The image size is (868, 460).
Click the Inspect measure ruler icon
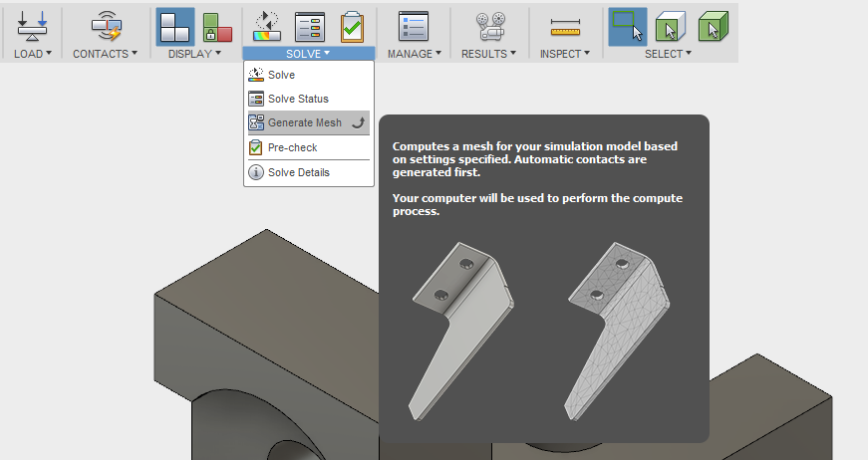[x=565, y=26]
